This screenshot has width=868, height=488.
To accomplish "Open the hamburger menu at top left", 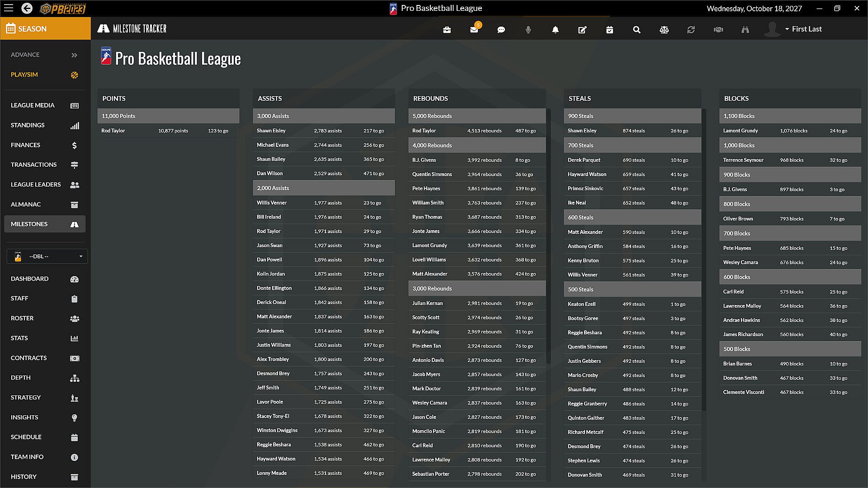I will (x=9, y=8).
